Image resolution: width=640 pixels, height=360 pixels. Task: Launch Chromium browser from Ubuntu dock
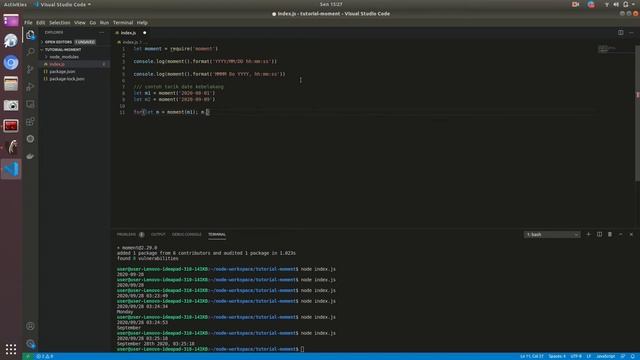(x=11, y=62)
